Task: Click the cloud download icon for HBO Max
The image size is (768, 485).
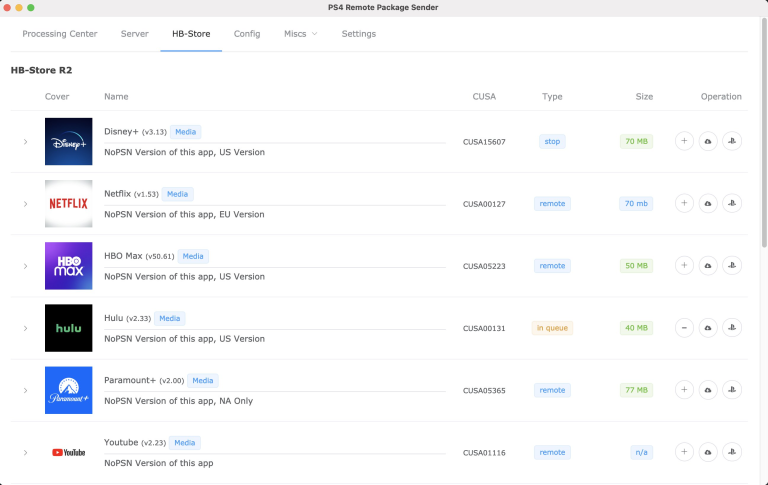Action: coord(708,266)
